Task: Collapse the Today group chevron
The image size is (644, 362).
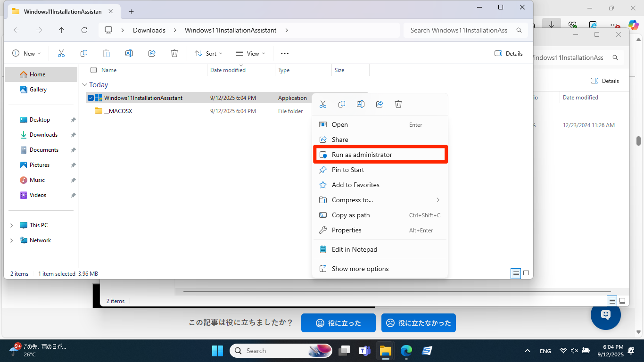Action: click(x=85, y=85)
